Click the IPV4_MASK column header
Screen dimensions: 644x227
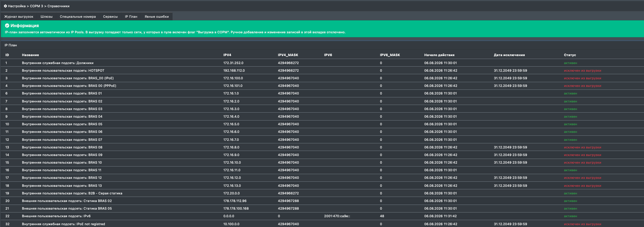point(288,55)
